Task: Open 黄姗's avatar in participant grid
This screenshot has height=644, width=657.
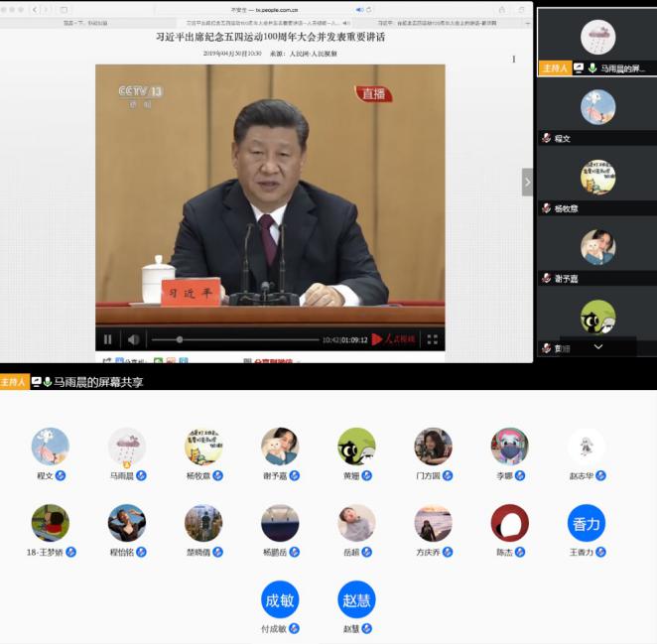Action: point(356,447)
